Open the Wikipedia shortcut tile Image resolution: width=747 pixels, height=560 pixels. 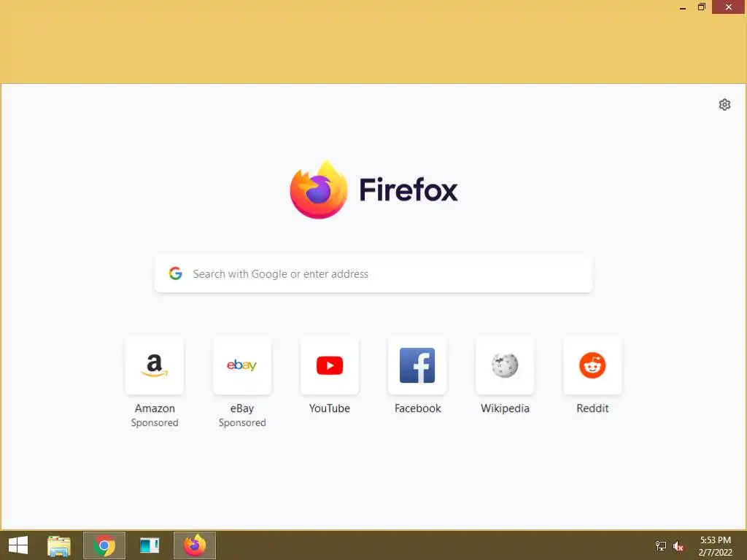505,366
